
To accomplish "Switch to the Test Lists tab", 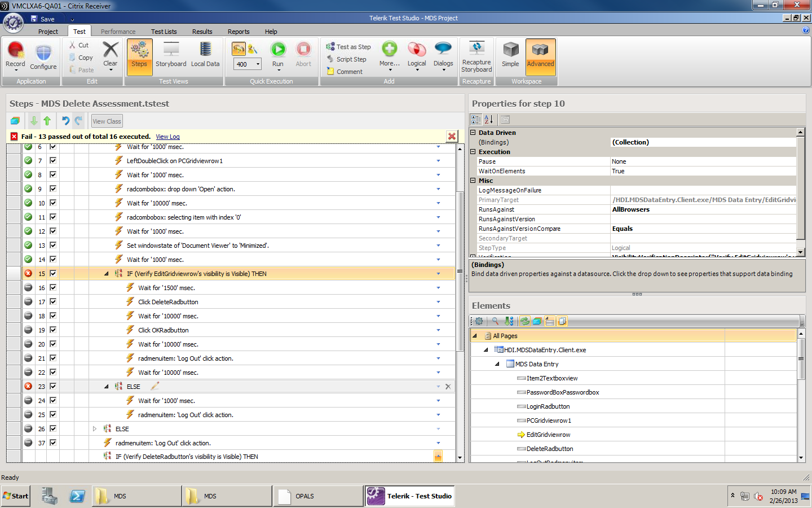I will pos(164,32).
